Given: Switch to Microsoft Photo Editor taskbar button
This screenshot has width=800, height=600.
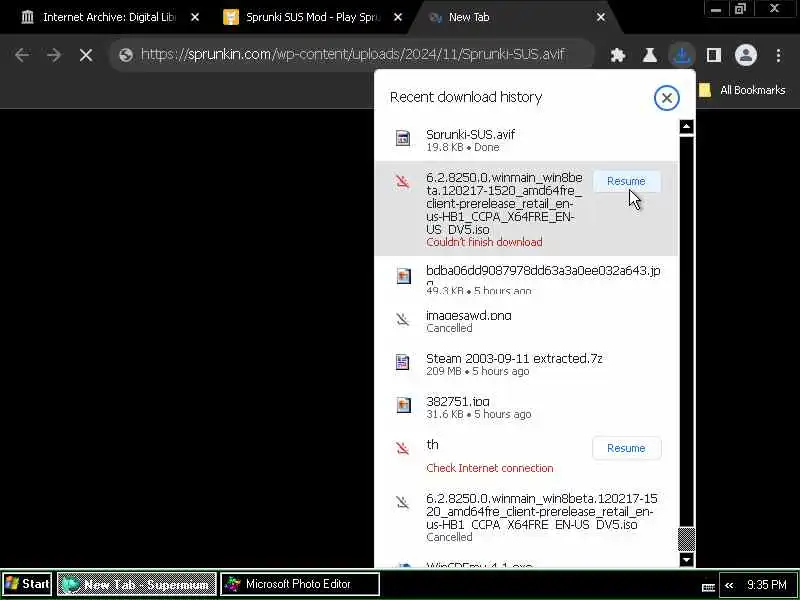Looking at the screenshot, I should [x=300, y=584].
